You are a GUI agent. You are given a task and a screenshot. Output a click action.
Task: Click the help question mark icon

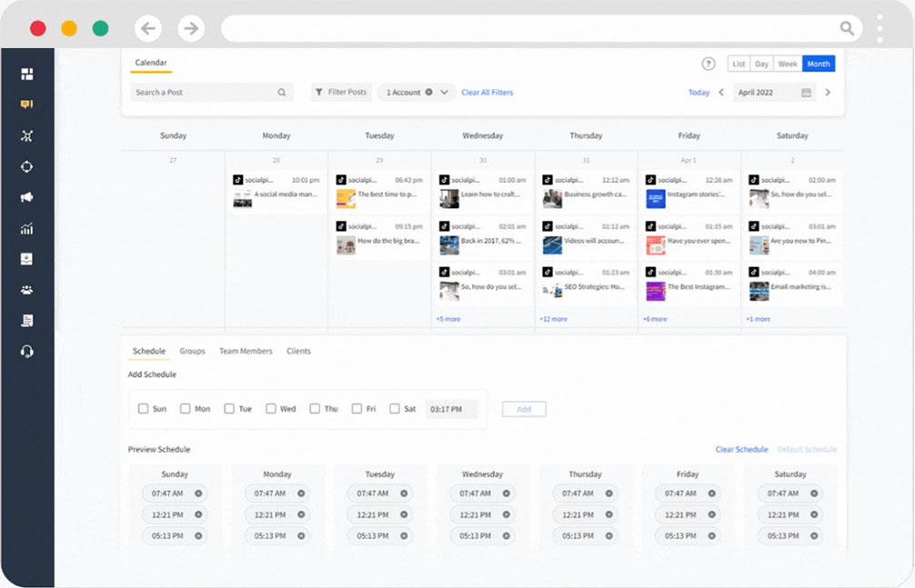(709, 64)
